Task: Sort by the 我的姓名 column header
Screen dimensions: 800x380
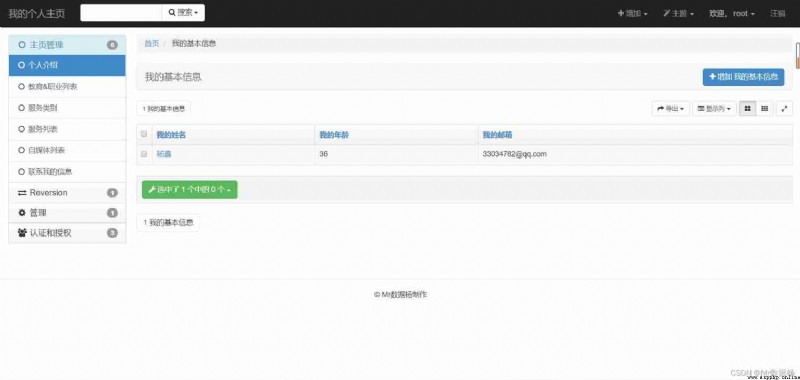Action: [171, 135]
